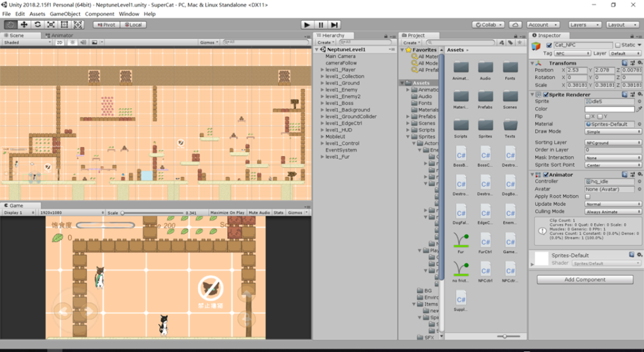This screenshot has width=644, height=352.
Task: Select the Rect transform tool
Action: 65,25
